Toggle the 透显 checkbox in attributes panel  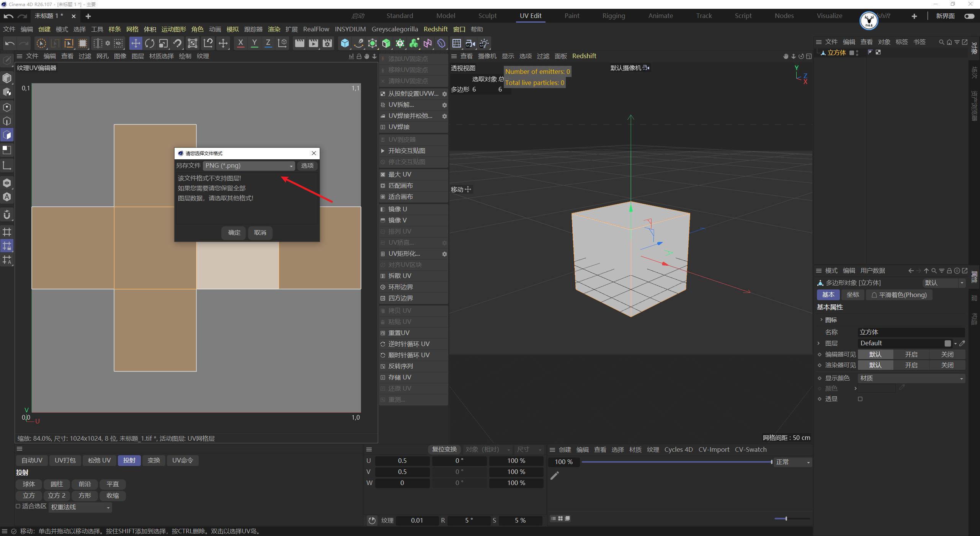pos(860,399)
